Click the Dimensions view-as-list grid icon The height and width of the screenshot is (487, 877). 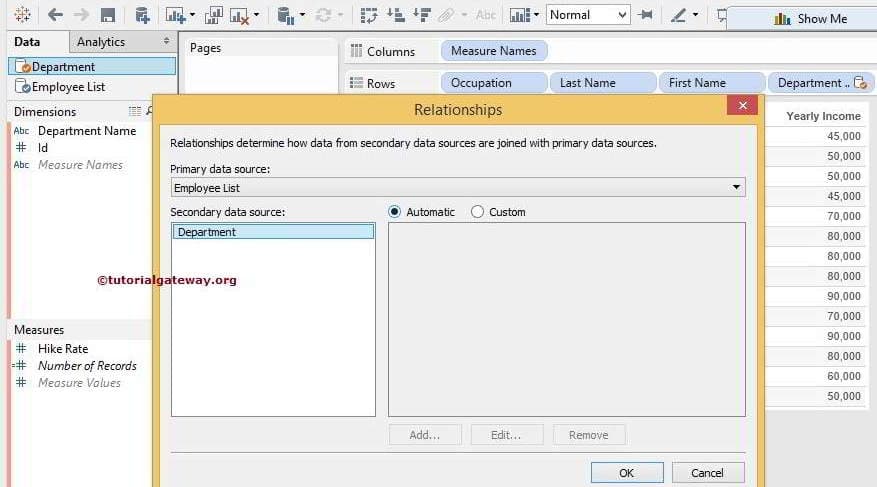(x=135, y=111)
